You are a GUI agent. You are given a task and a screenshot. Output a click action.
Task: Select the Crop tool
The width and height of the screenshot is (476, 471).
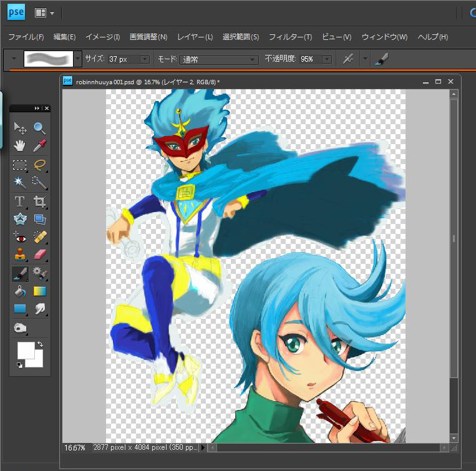click(40, 202)
